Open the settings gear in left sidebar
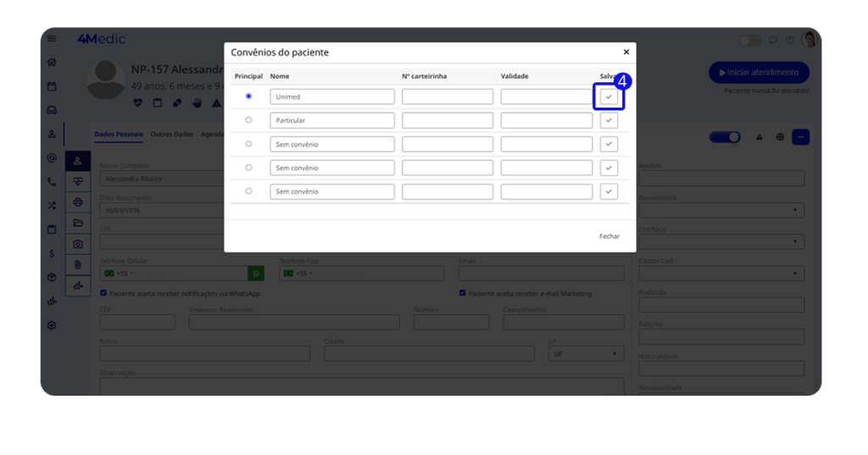Image resolution: width=868 pixels, height=455 pixels. [52, 325]
